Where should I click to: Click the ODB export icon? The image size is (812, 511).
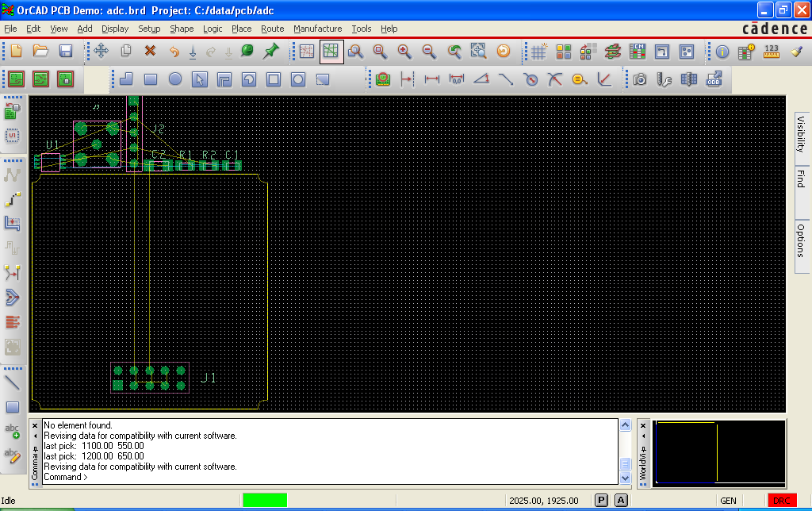click(x=714, y=79)
